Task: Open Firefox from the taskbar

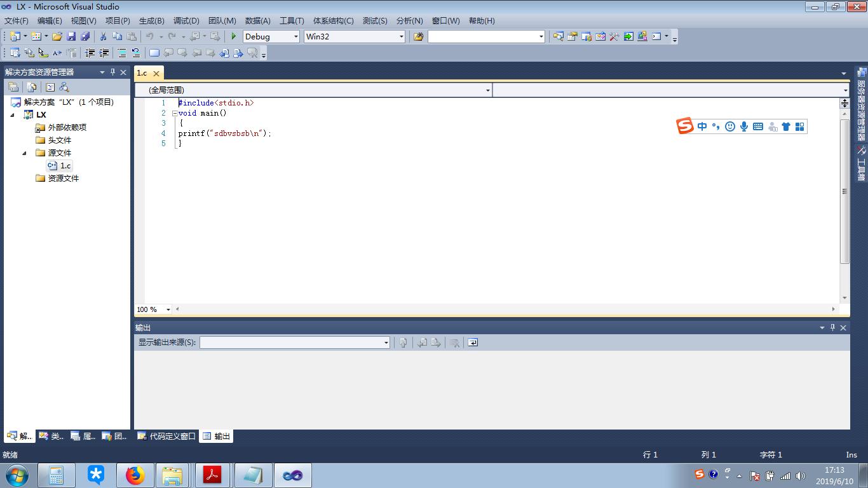Action: pyautogui.click(x=135, y=475)
